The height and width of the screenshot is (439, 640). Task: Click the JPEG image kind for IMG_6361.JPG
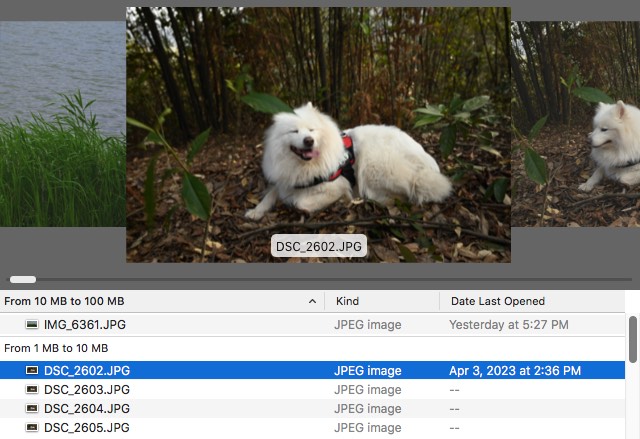pyautogui.click(x=367, y=324)
